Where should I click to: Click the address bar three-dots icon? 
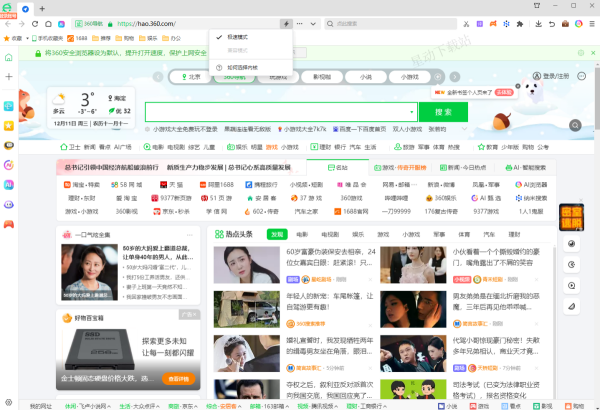[300, 24]
